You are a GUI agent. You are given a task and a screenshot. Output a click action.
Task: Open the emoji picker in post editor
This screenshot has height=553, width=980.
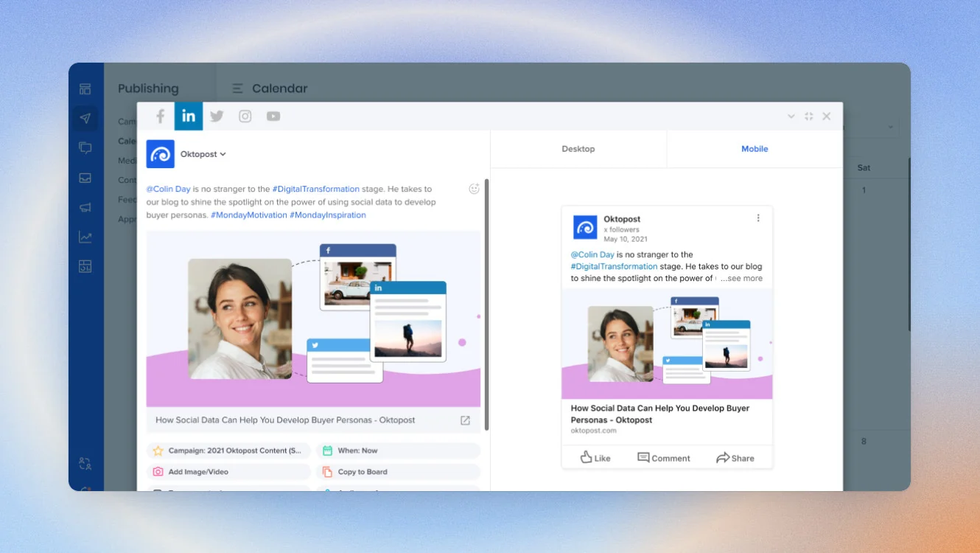coord(475,189)
